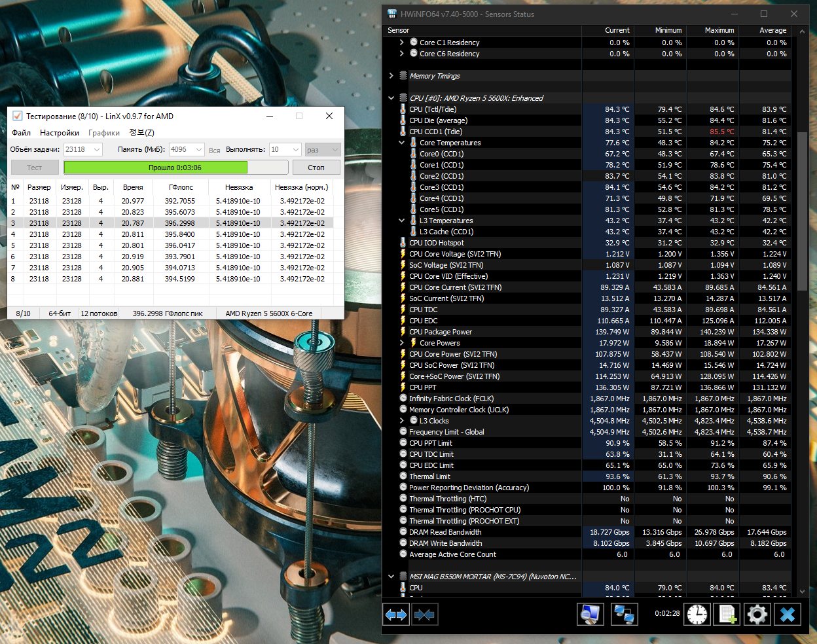Open the 정보(Z) menu in LinX
Image resolution: width=817 pixels, height=644 pixels.
pos(141,133)
